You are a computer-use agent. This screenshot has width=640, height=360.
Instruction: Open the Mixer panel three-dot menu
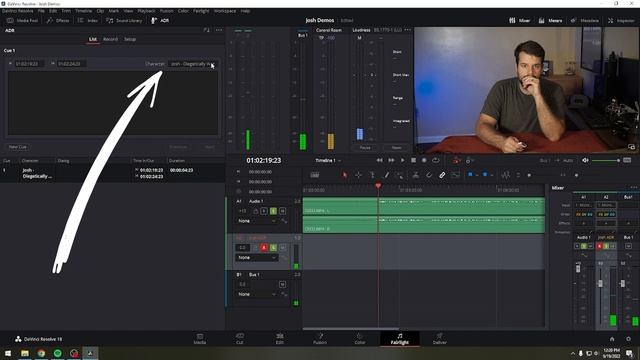(633, 188)
